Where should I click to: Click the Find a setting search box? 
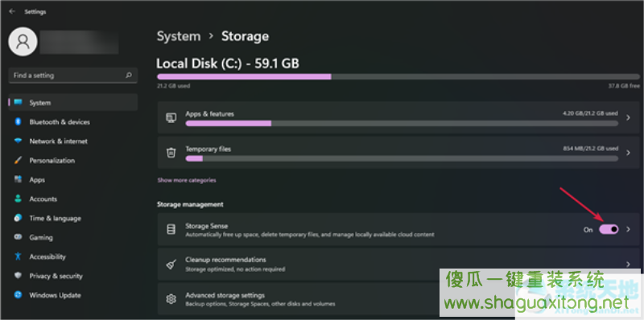[x=73, y=76]
